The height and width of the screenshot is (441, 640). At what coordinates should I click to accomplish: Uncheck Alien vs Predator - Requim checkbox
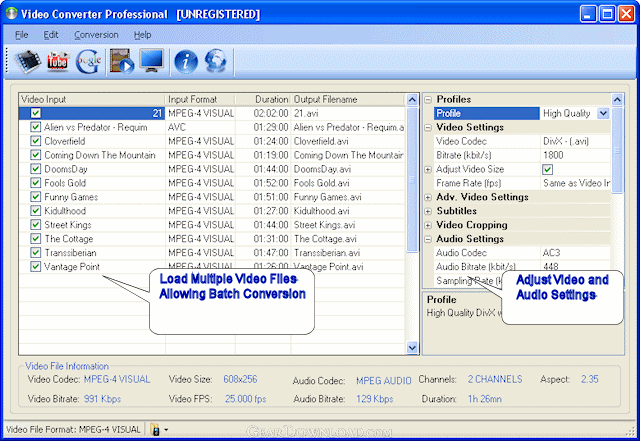point(36,127)
